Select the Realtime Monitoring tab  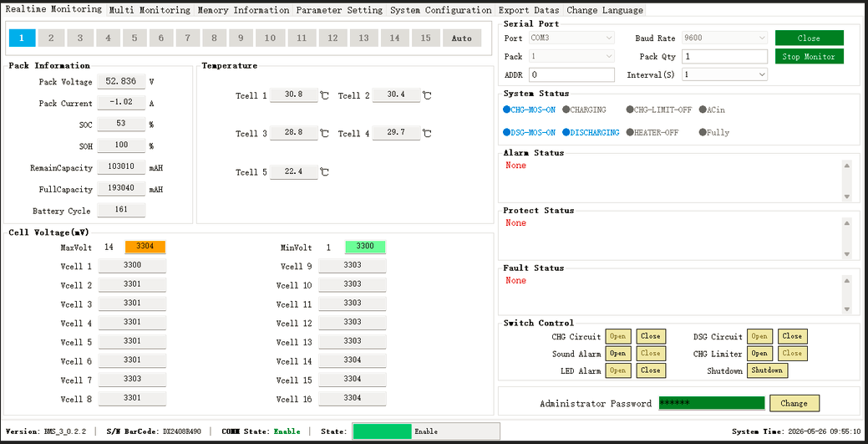53,9
